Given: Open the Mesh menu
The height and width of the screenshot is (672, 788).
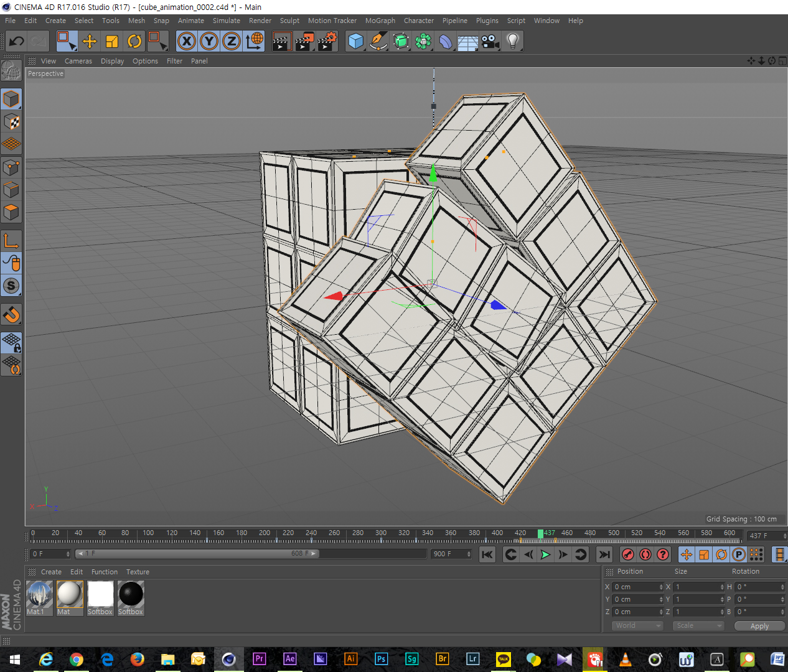Looking at the screenshot, I should coord(136,21).
